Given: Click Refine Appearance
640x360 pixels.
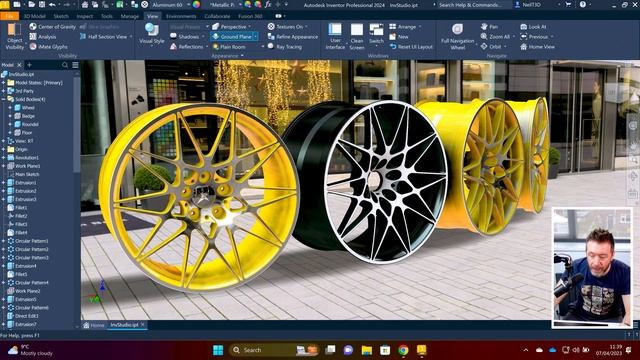Looking at the screenshot, I should coord(293,37).
